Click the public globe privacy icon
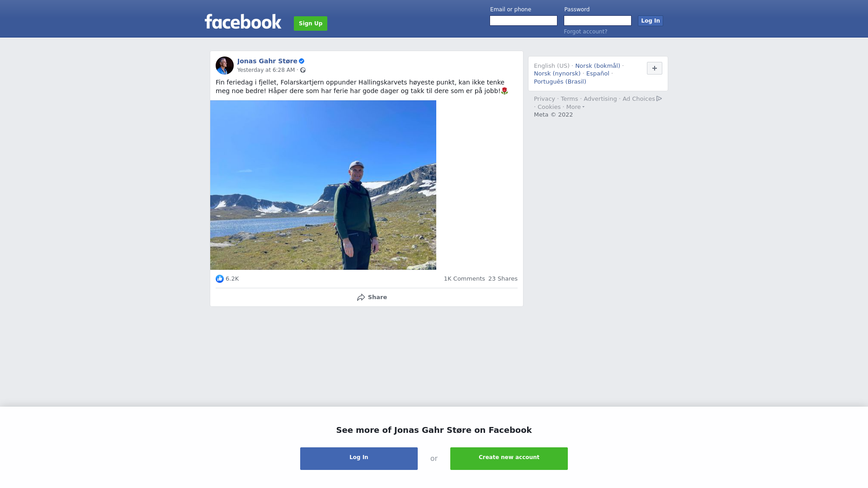The image size is (868, 488). point(303,70)
